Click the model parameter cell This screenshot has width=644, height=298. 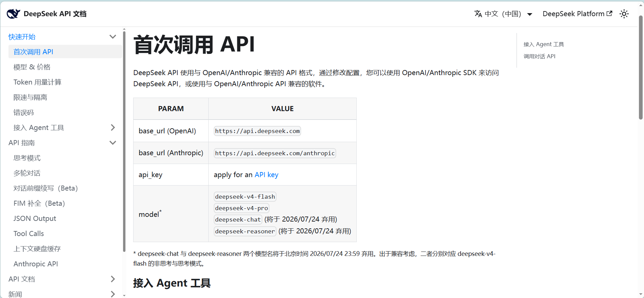click(x=171, y=214)
